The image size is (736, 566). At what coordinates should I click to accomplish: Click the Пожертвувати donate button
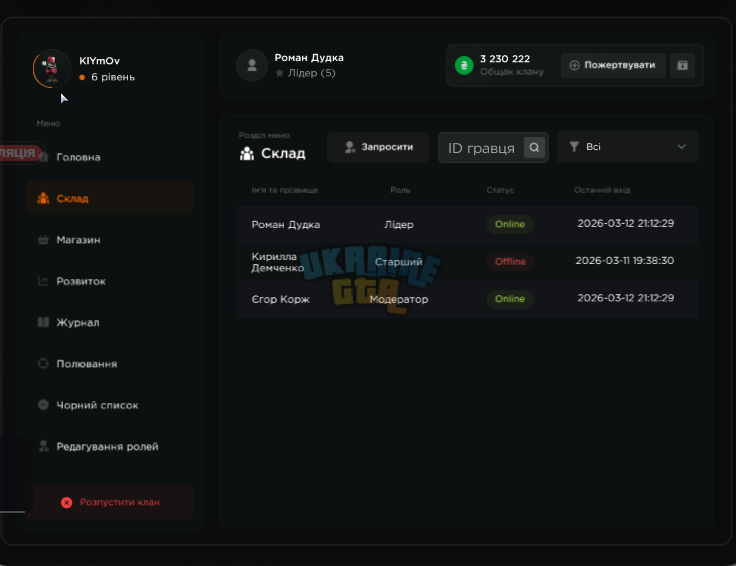click(613, 65)
